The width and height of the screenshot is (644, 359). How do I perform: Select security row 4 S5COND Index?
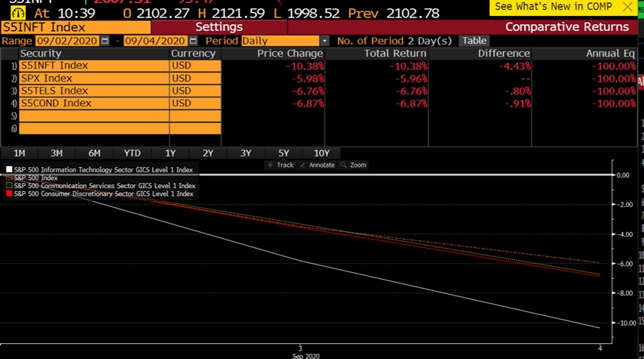coord(94,104)
